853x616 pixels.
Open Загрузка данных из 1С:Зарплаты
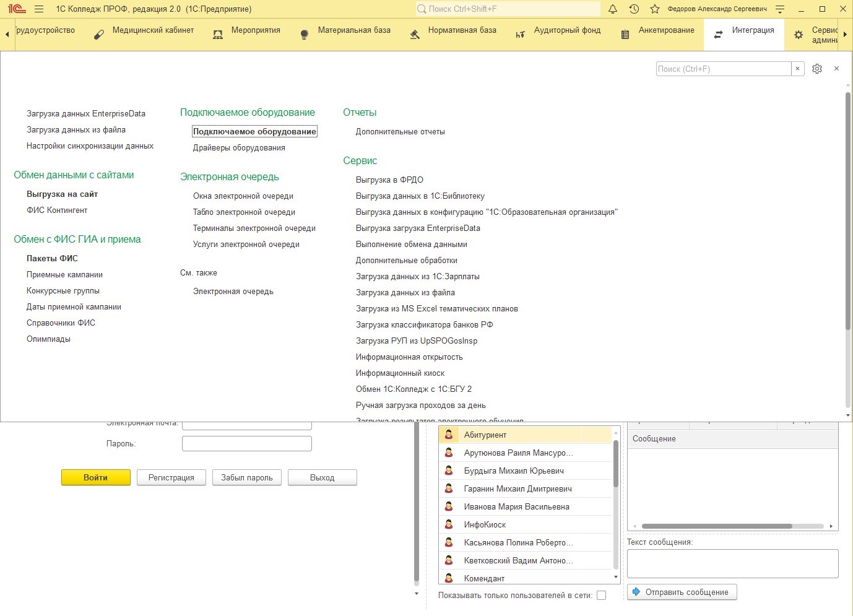point(418,276)
